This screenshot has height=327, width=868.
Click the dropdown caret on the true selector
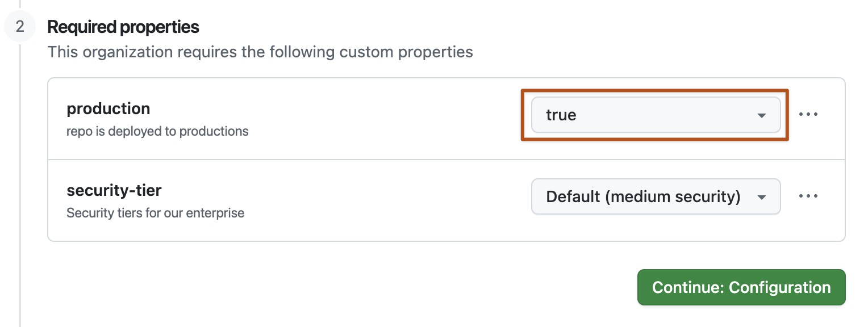point(761,115)
